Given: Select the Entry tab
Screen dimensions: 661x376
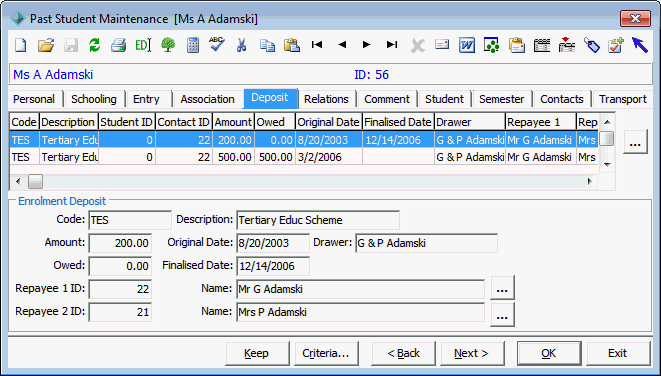Looking at the screenshot, I should (146, 99).
